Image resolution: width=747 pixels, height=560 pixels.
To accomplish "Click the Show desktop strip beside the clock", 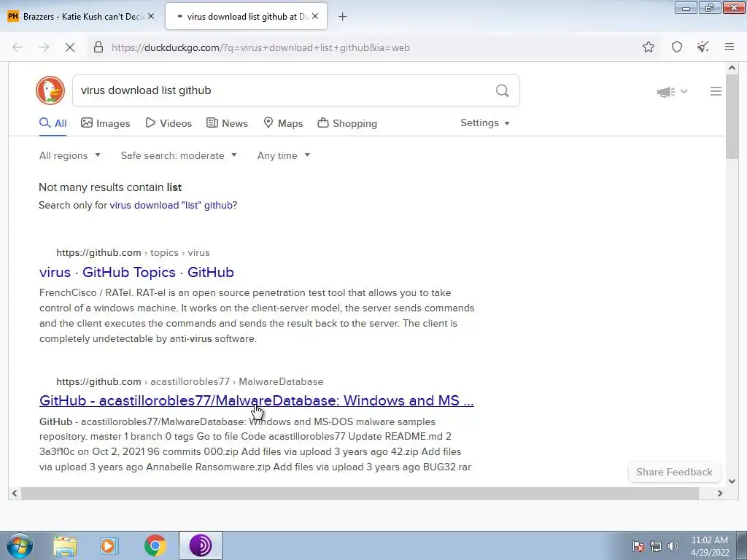I will point(742,546).
